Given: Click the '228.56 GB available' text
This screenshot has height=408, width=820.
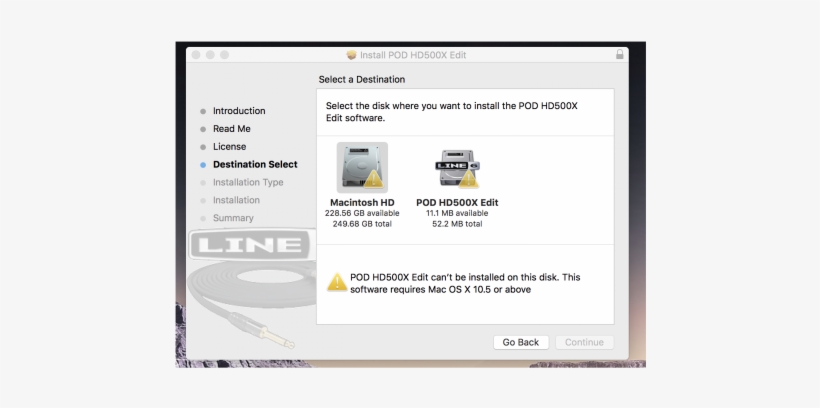Looking at the screenshot, I should click(x=362, y=213).
